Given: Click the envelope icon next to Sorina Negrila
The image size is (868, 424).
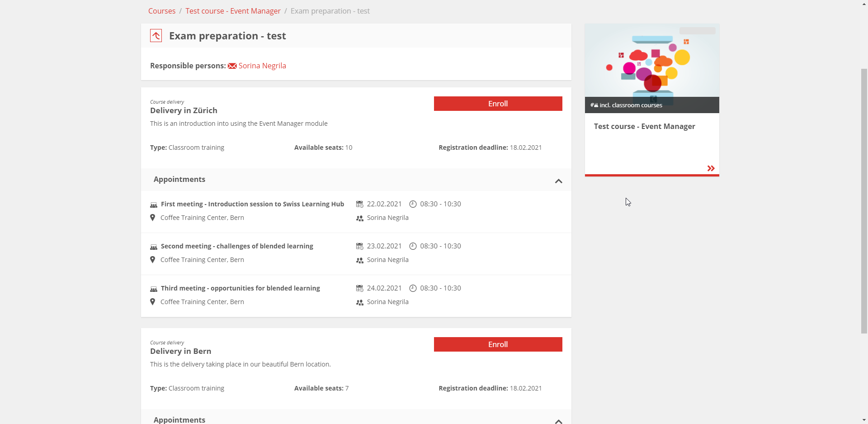Looking at the screenshot, I should (232, 66).
